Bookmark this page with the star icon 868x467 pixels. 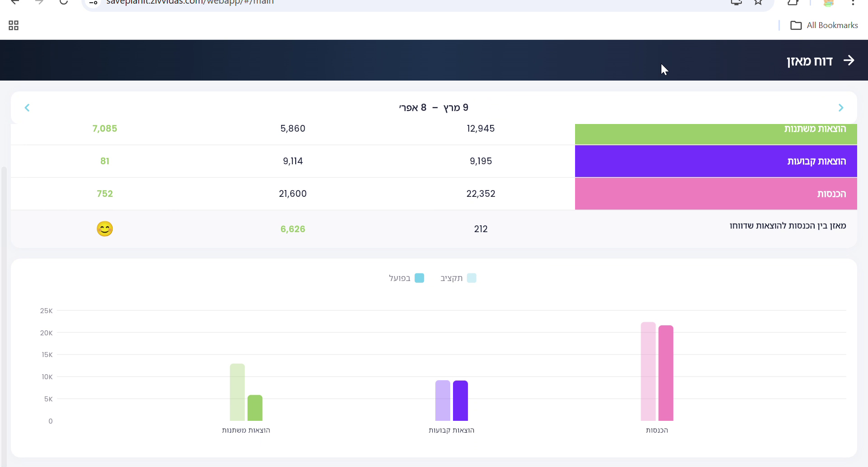point(758,2)
